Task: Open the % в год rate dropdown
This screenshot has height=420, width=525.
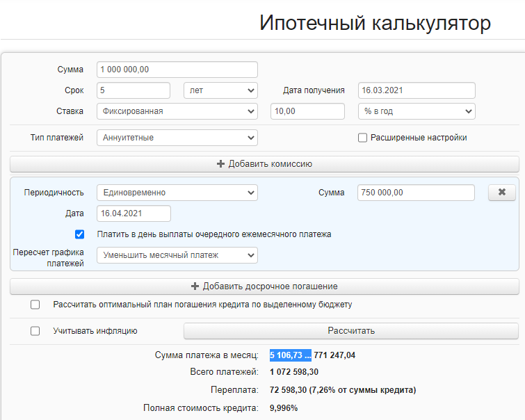Action: tap(417, 111)
